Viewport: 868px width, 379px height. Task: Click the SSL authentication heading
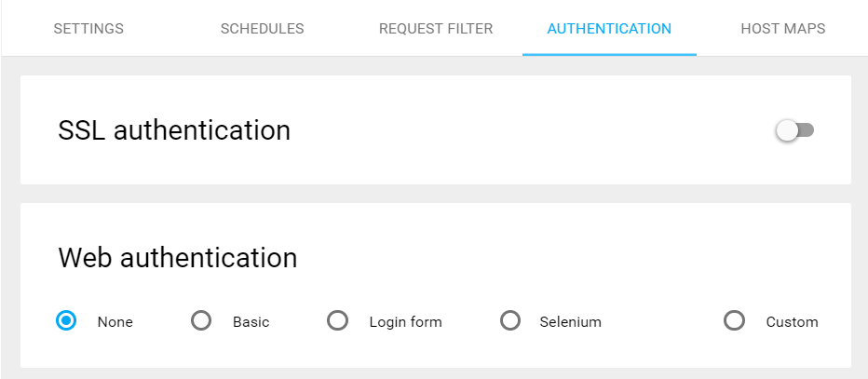(x=174, y=130)
